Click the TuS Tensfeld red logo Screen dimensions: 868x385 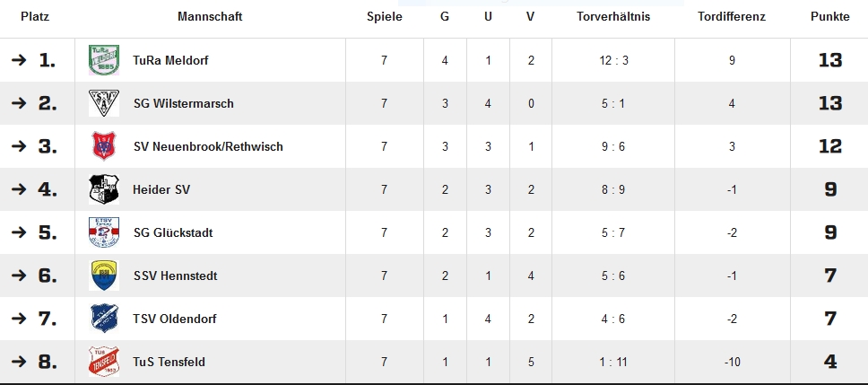[103, 362]
